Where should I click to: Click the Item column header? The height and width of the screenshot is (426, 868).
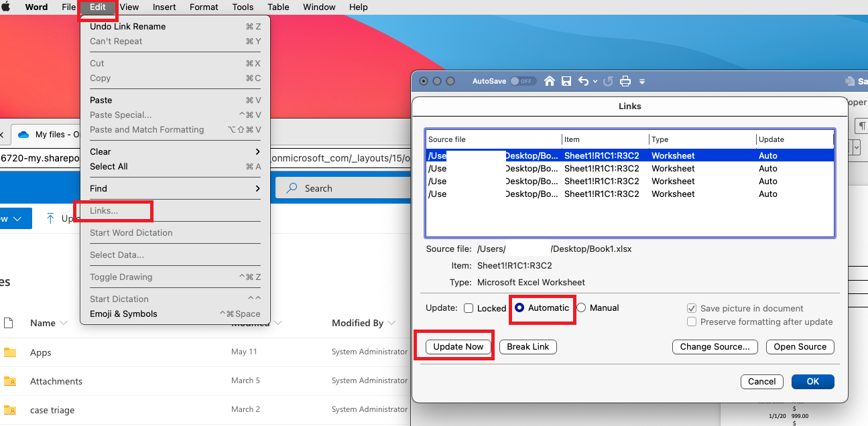click(605, 139)
